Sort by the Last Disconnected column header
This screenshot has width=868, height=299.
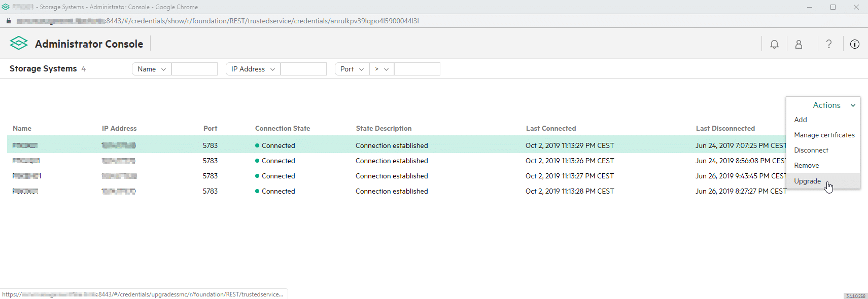tap(725, 128)
